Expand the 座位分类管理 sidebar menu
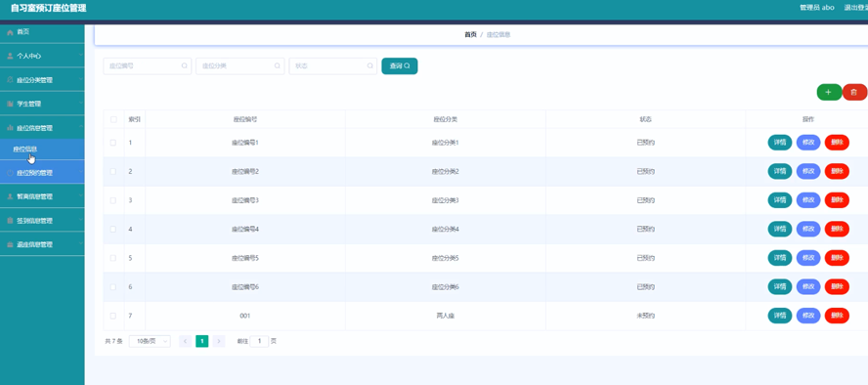The height and width of the screenshot is (385, 868). (42, 80)
